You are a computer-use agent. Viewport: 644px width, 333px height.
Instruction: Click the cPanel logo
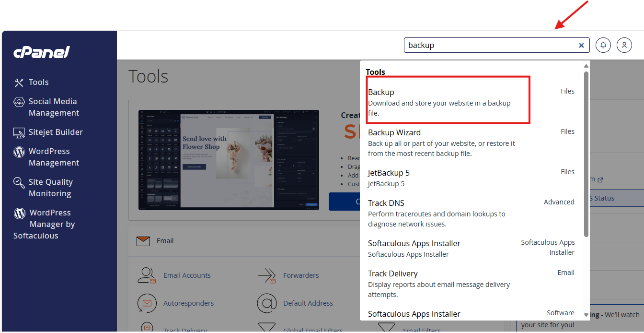(42, 52)
